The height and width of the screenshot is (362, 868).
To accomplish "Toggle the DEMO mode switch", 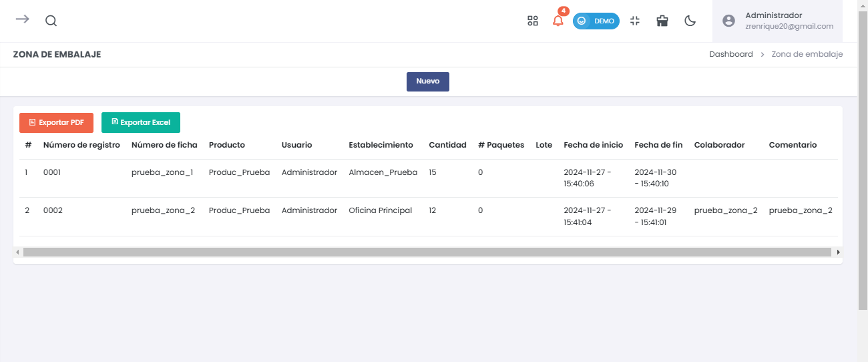I will point(596,21).
